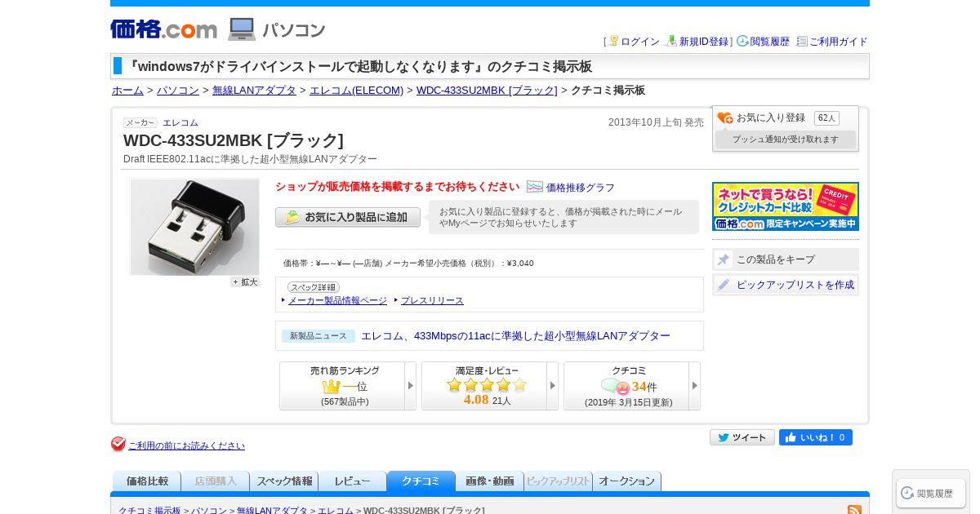Click the 新規ID登録 link

coord(704,42)
